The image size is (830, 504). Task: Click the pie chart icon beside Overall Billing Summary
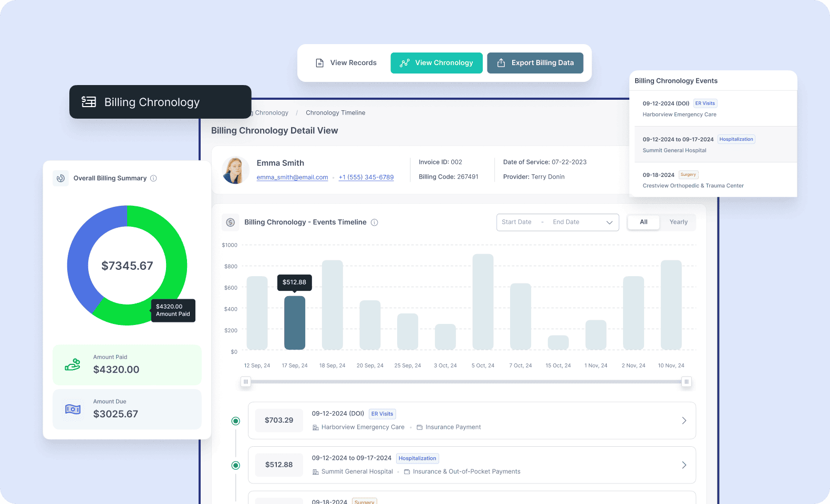pyautogui.click(x=61, y=178)
